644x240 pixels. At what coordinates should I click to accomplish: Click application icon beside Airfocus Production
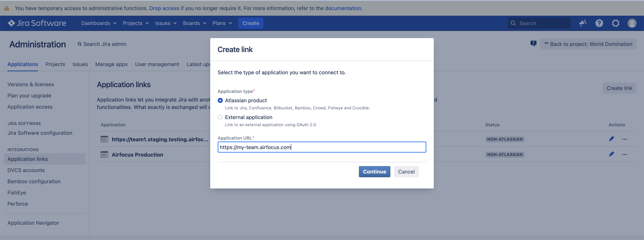104,154
